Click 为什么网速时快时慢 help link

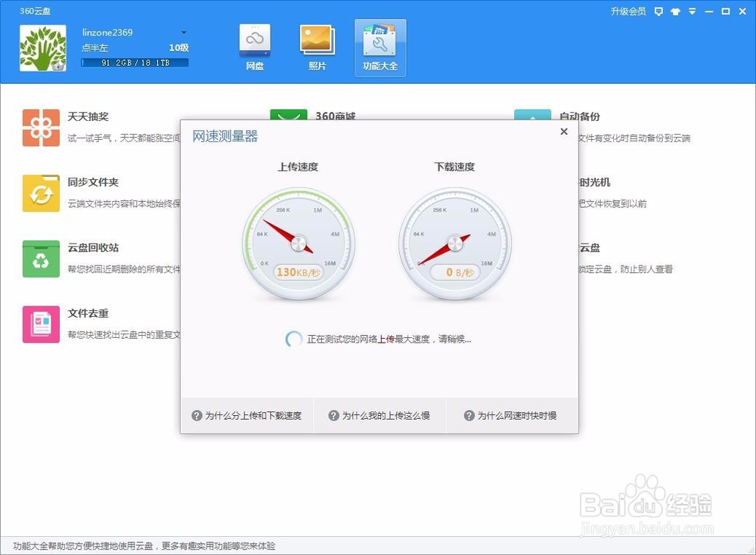click(511, 415)
